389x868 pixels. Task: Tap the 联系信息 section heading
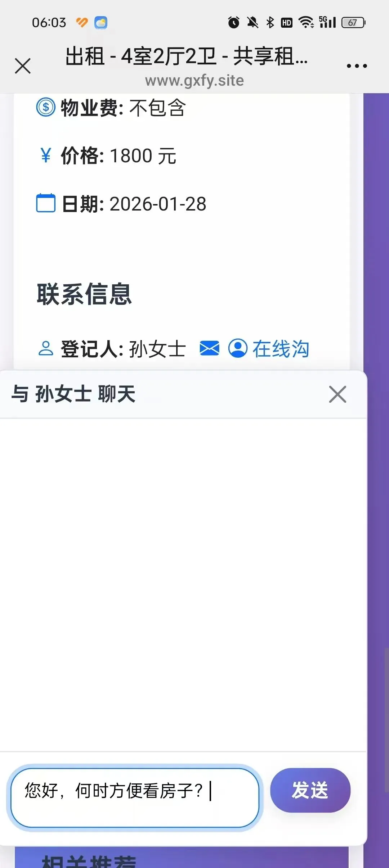(x=84, y=294)
